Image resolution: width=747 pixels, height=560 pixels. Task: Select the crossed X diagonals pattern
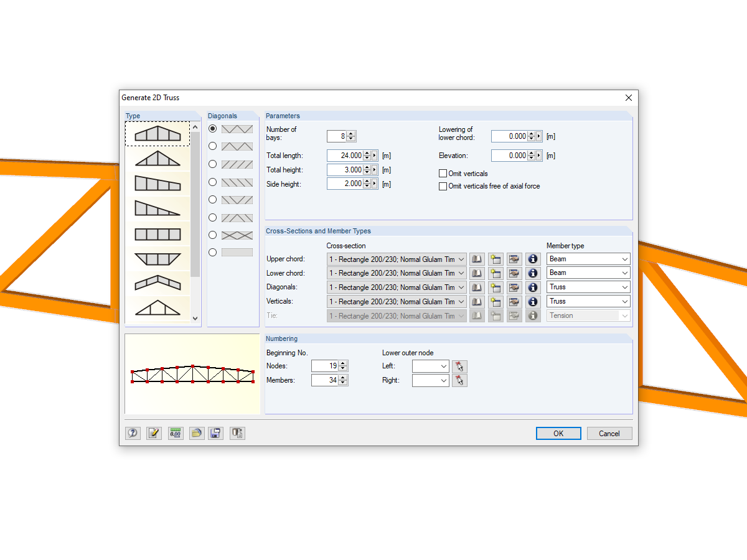click(212, 235)
